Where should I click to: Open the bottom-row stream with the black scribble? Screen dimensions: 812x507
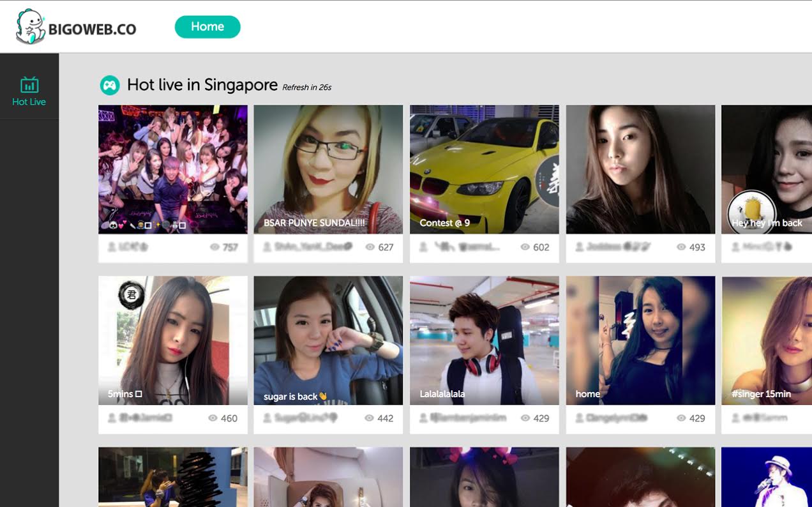[x=173, y=477]
